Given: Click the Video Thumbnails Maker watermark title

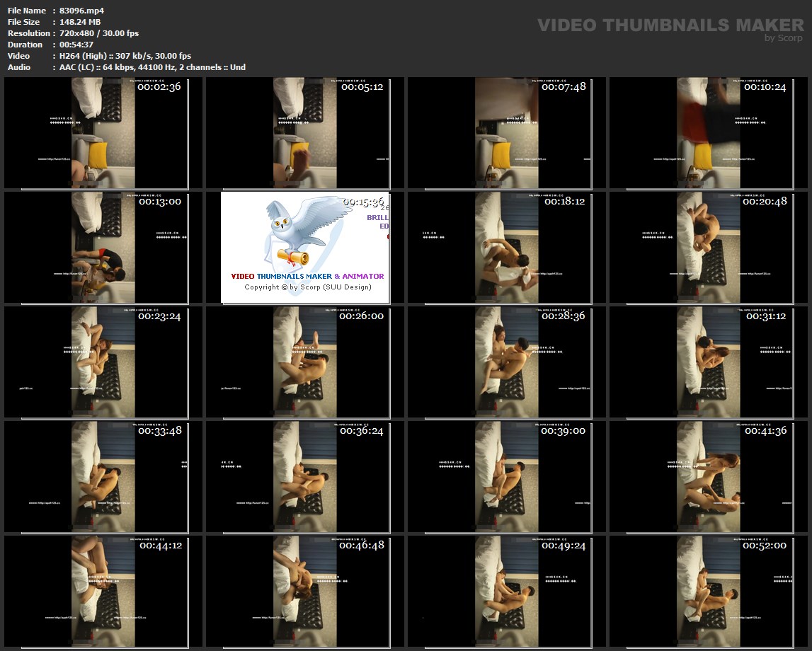Looking at the screenshot, I should [x=670, y=25].
